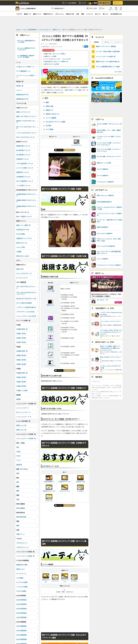Click the 攻略情報を探そう search field

point(68,8)
